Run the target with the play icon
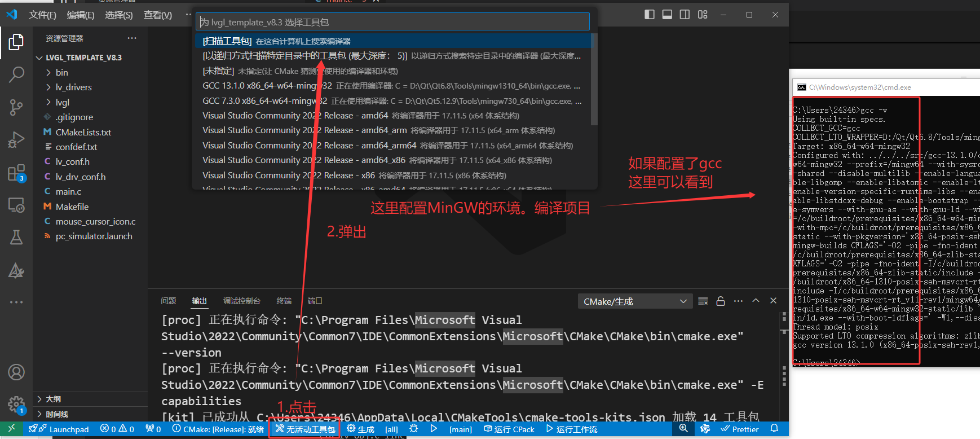The width and height of the screenshot is (980, 439). 434,429
